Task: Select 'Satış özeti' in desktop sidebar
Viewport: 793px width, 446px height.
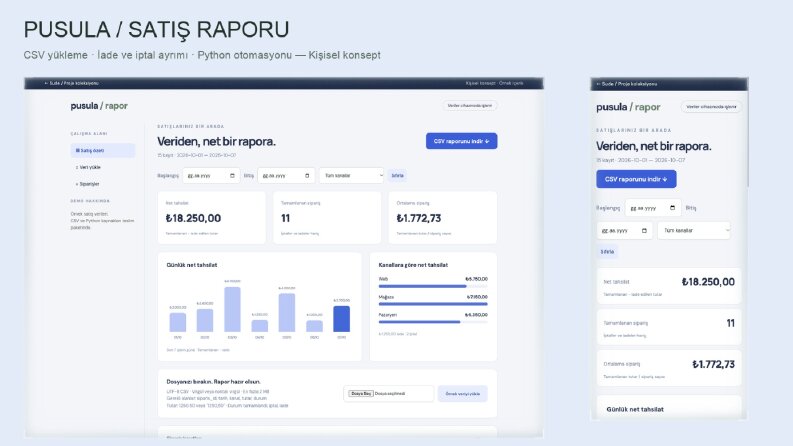Action: [103, 150]
